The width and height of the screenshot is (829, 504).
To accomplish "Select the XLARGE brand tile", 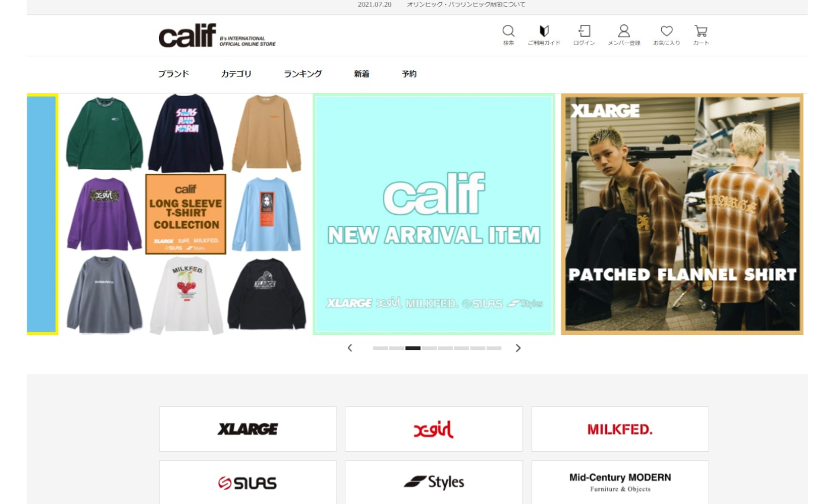I will coord(247,429).
